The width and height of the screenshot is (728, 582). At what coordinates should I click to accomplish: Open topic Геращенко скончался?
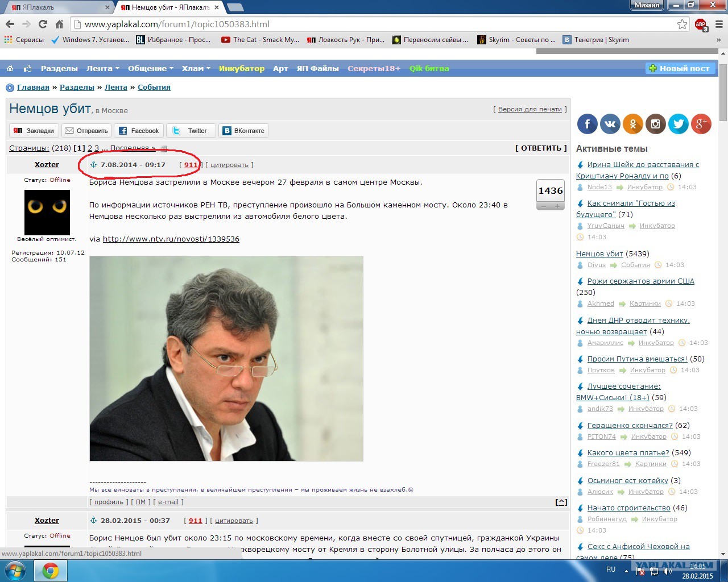pos(630,425)
